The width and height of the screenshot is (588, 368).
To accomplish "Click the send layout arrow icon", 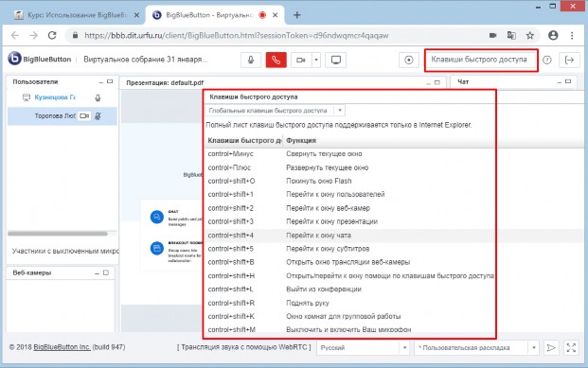I will click(x=550, y=348).
